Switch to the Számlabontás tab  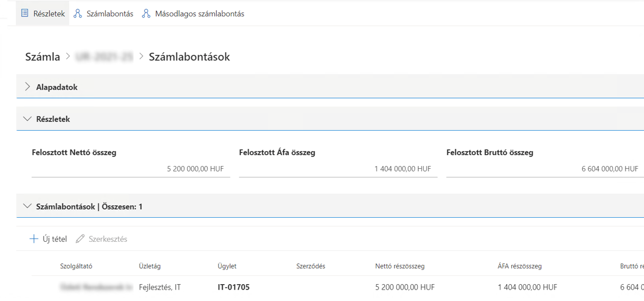pyautogui.click(x=110, y=14)
